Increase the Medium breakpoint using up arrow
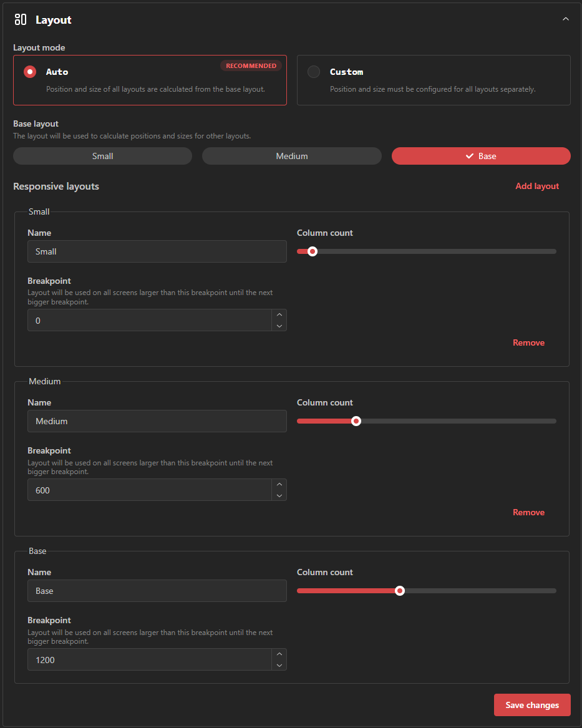The image size is (582, 728). coord(279,484)
